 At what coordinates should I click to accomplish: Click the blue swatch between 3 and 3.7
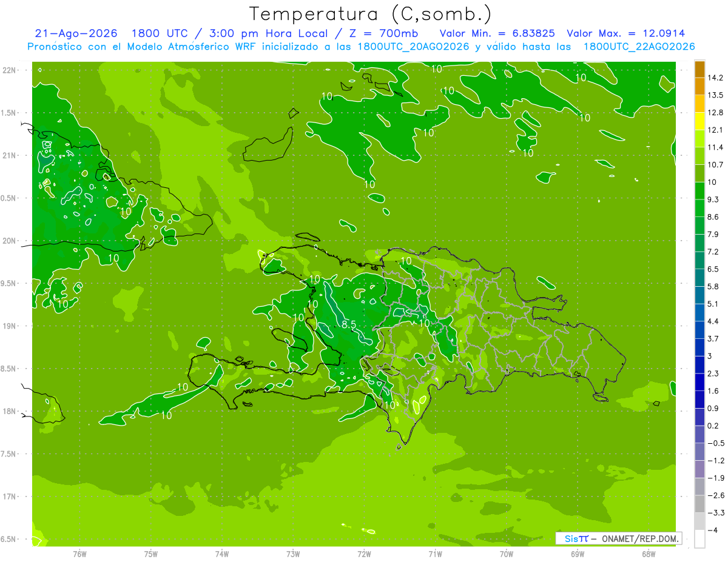pyautogui.click(x=699, y=347)
